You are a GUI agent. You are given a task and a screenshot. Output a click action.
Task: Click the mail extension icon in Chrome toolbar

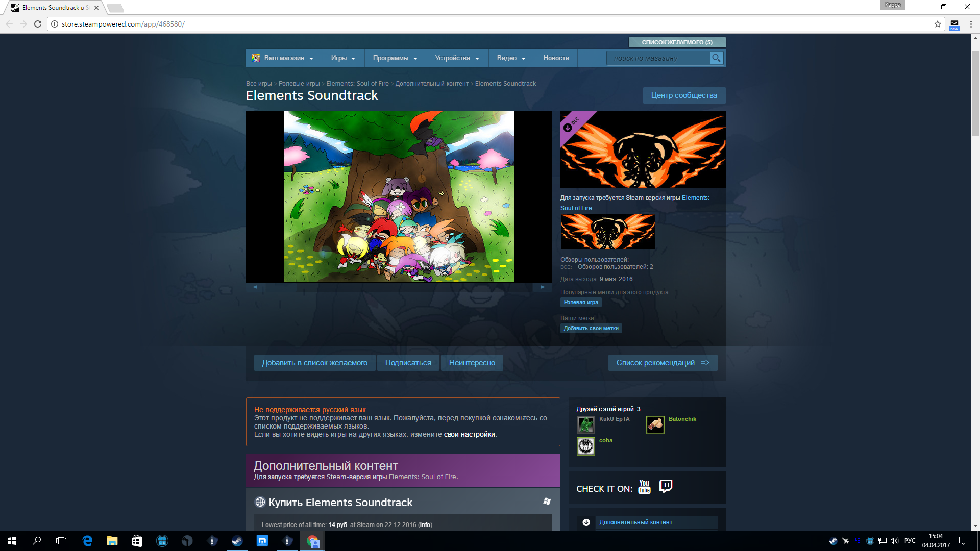954,24
